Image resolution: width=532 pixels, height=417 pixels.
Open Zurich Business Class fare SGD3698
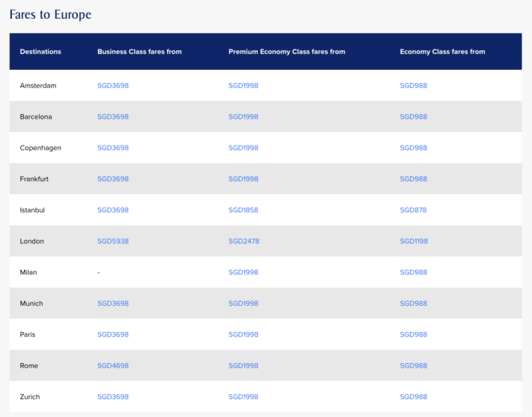click(112, 397)
